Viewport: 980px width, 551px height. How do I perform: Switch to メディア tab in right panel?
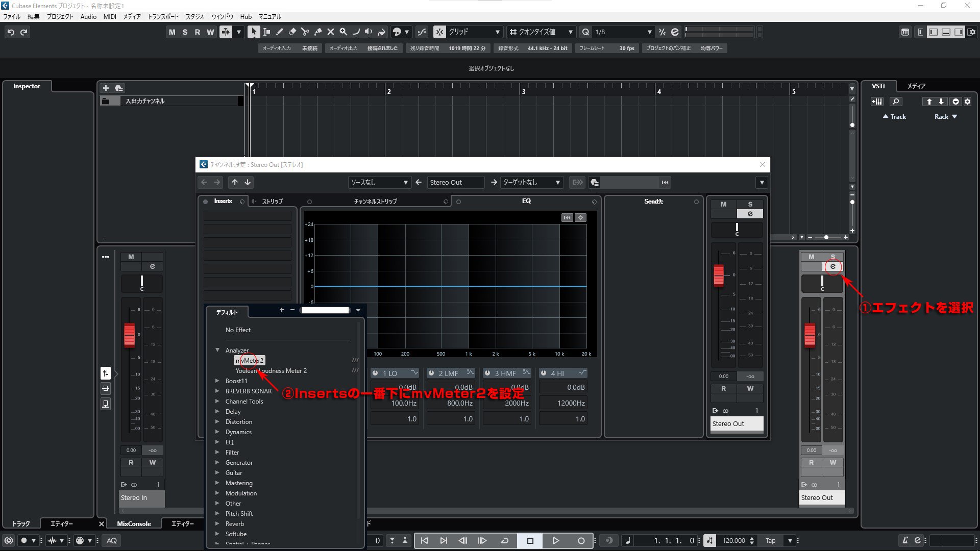click(916, 86)
